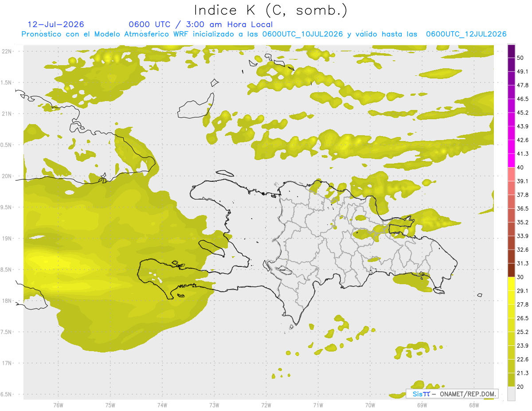Screen dimensions: 532x411
Task: Click the '22N' latitude label
Action: [x=6, y=51]
